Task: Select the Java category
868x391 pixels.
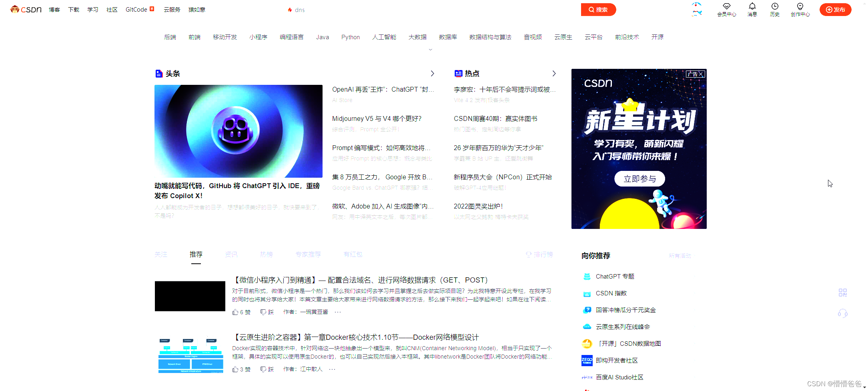Action: 323,37
